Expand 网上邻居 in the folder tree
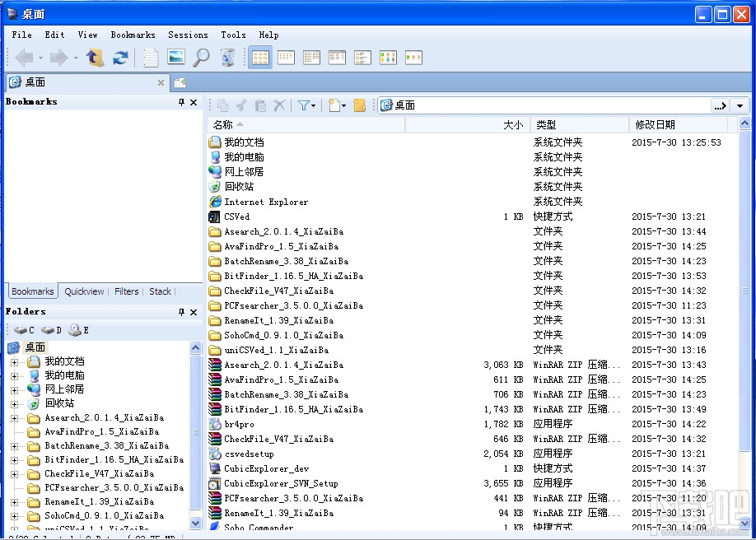The image size is (756, 540). point(15,390)
